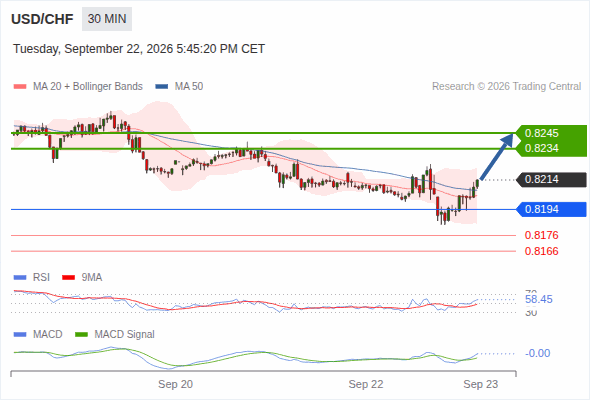
Task: Click the USD/CHF pair title
Action: click(x=42, y=19)
